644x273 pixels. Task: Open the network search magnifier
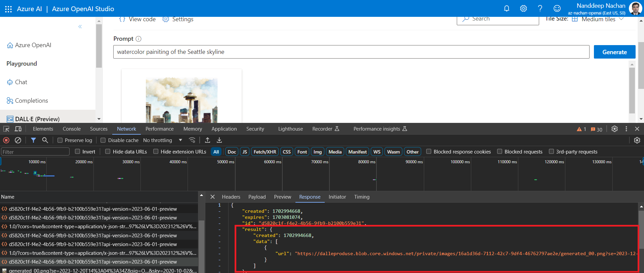[45, 140]
